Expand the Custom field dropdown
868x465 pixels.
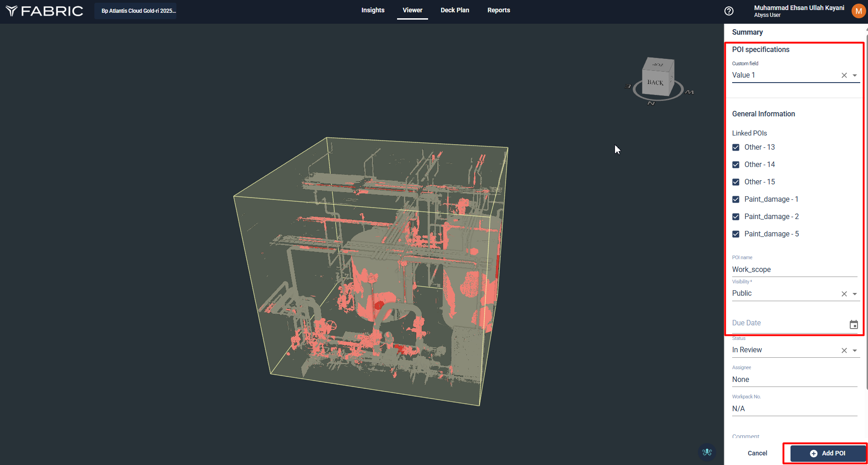point(855,75)
